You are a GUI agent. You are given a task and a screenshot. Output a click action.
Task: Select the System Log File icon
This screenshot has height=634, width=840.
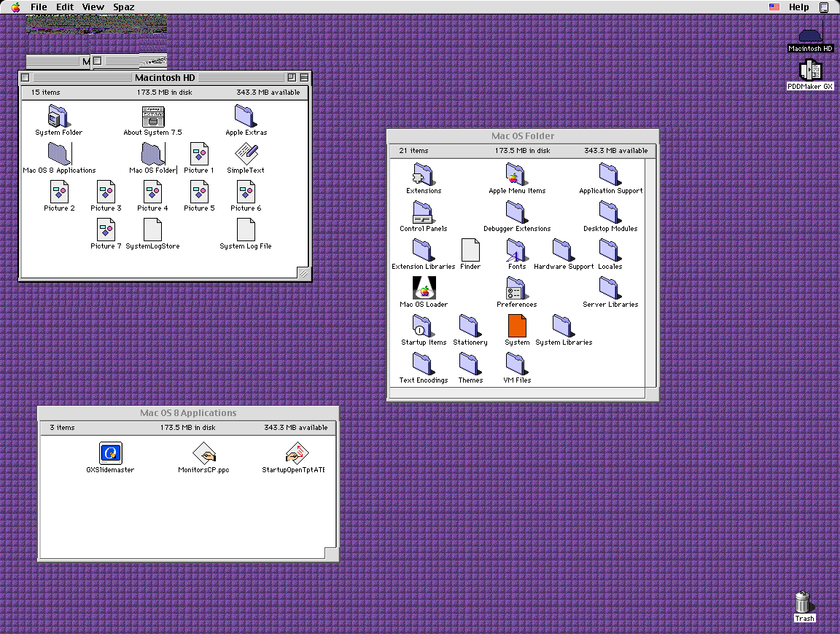(x=245, y=230)
